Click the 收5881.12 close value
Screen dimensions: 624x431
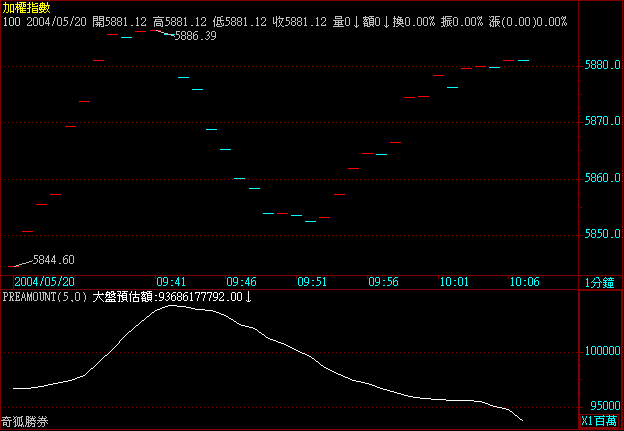[x=300, y=21]
